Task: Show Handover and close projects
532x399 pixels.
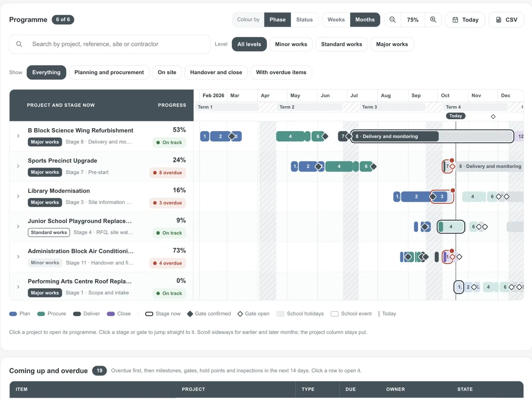Action: coord(216,72)
